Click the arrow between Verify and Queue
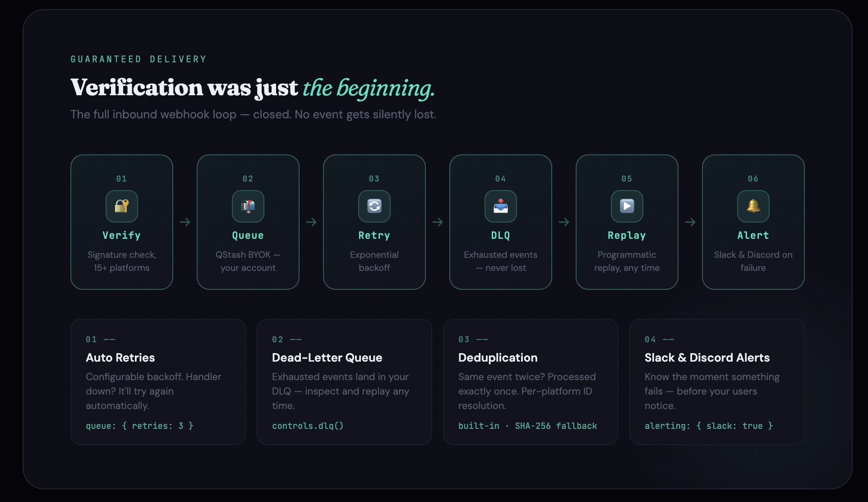The width and height of the screenshot is (868, 502). [x=185, y=222]
